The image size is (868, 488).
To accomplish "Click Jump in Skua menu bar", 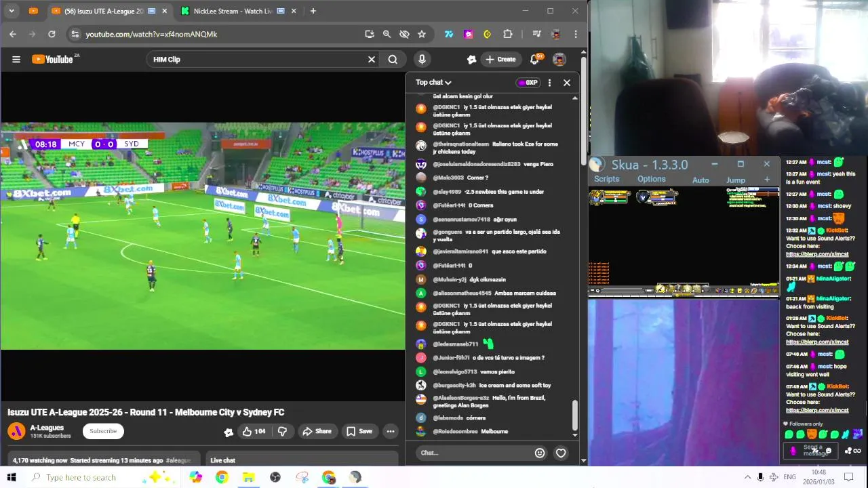I will tap(736, 180).
